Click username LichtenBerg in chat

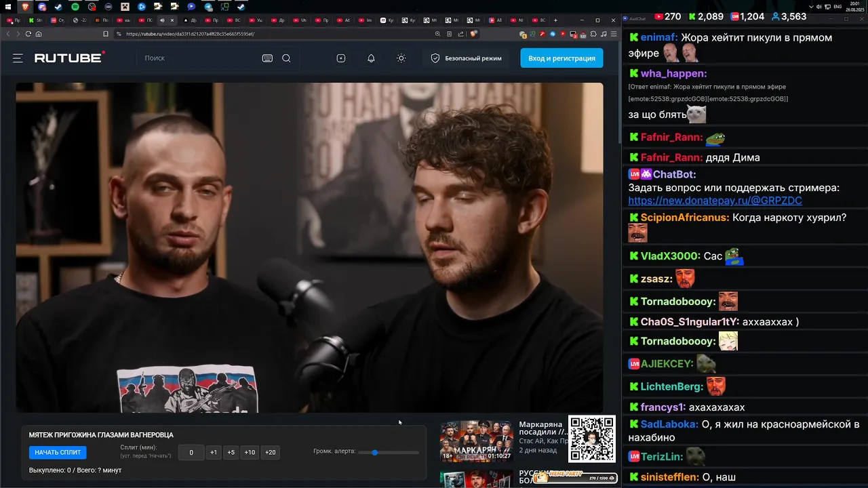tap(671, 386)
